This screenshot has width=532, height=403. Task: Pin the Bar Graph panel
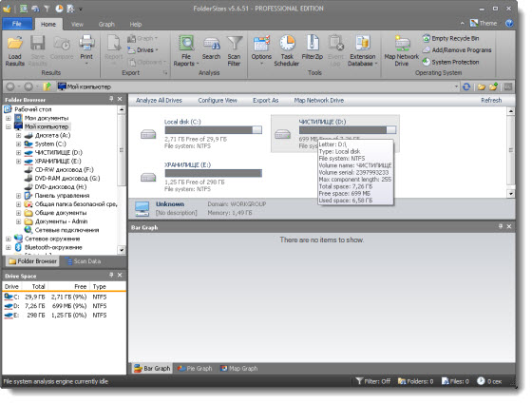(501, 226)
